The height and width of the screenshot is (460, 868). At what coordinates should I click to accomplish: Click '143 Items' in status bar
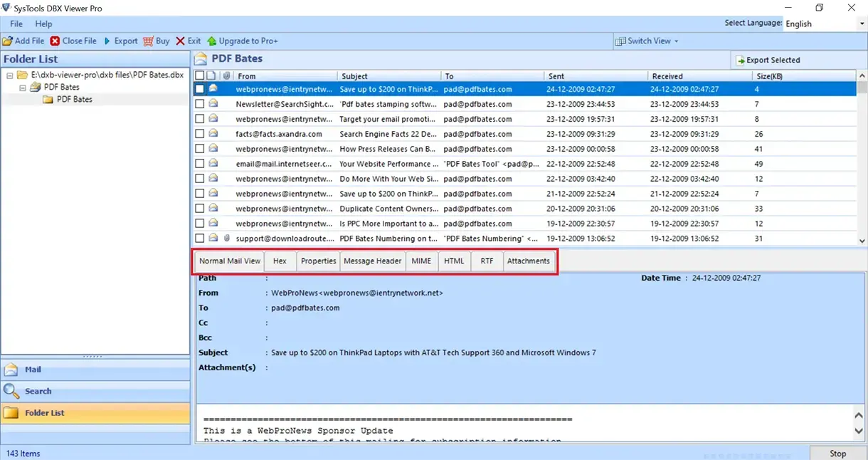point(23,453)
